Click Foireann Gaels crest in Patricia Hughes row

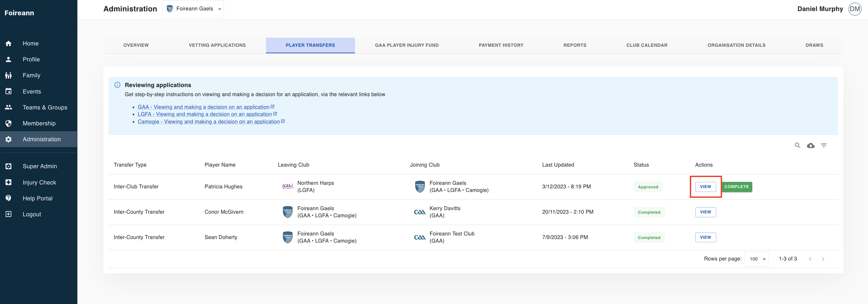pyautogui.click(x=420, y=186)
